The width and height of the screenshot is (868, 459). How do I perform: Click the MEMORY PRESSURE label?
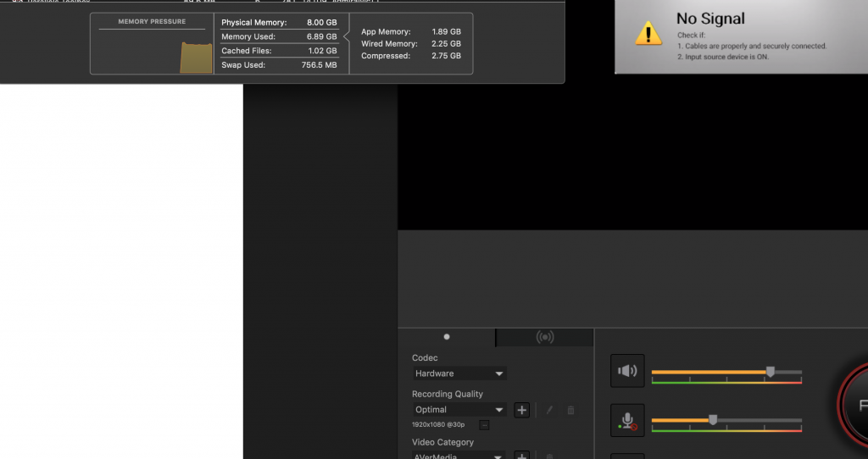[x=152, y=21]
